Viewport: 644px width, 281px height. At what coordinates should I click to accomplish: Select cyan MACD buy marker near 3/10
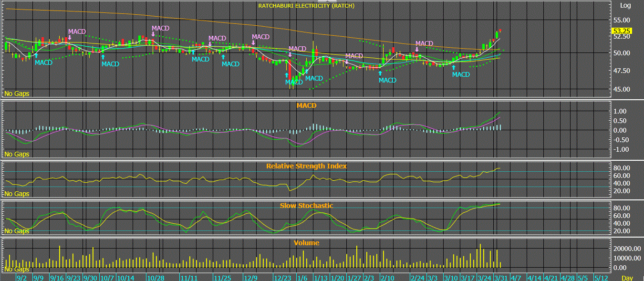461,74
